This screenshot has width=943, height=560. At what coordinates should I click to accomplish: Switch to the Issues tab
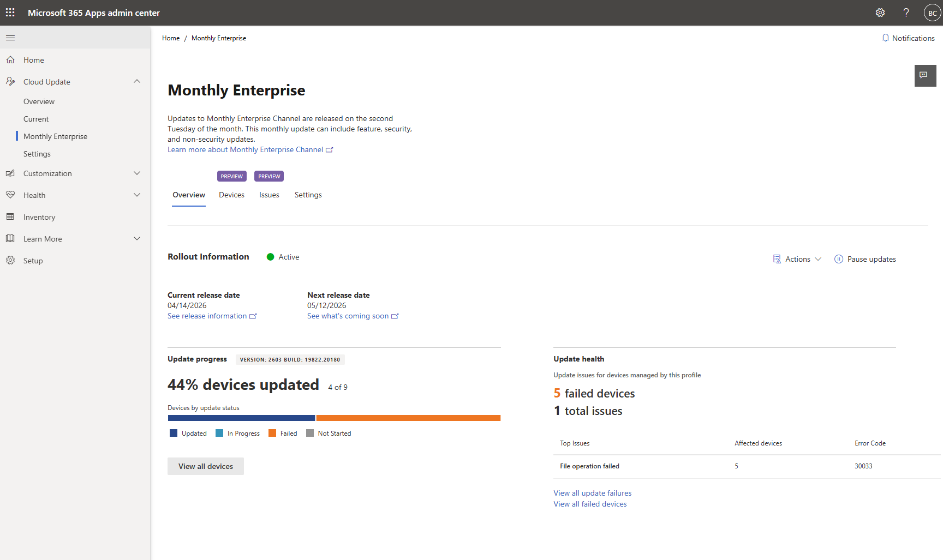tap(269, 195)
